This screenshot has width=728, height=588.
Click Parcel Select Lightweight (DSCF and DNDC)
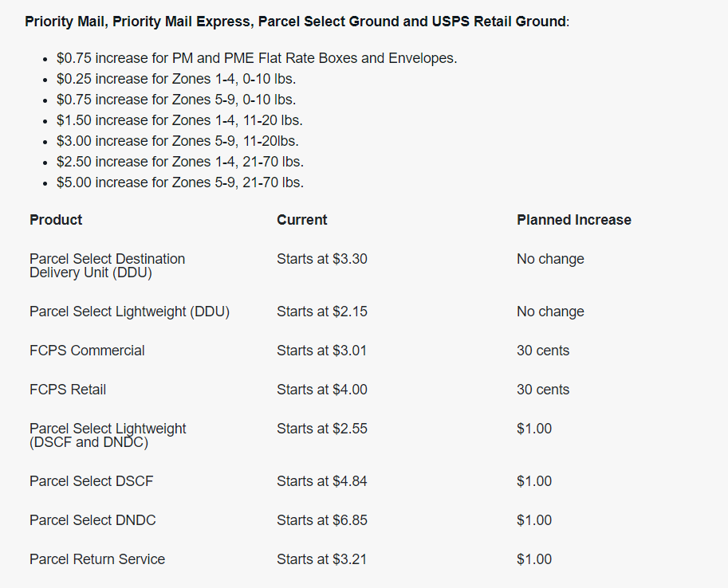tap(108, 435)
